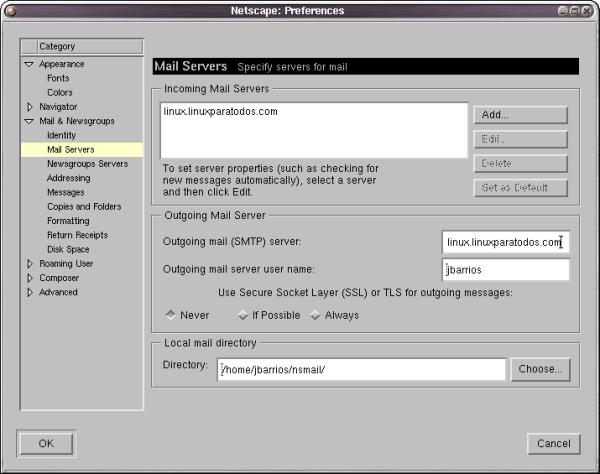Select Identity under Mail & Newsgroups
Screen dimensions: 600x474
[61, 135]
